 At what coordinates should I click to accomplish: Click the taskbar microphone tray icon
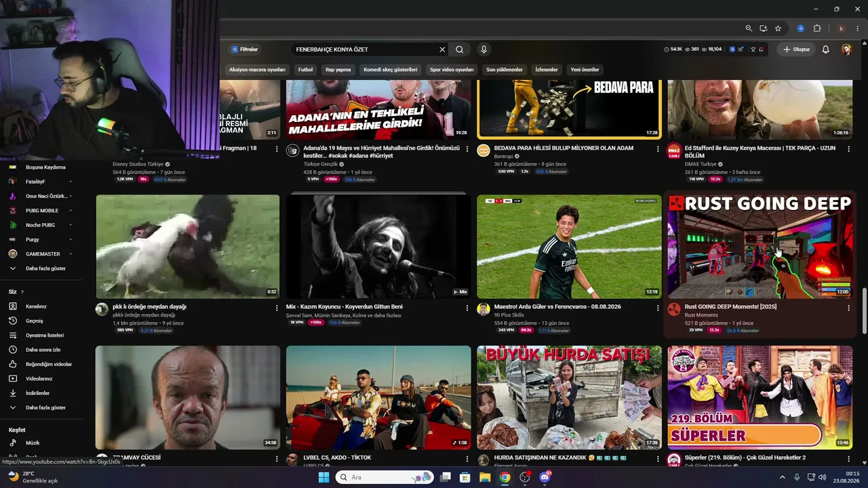797,477
